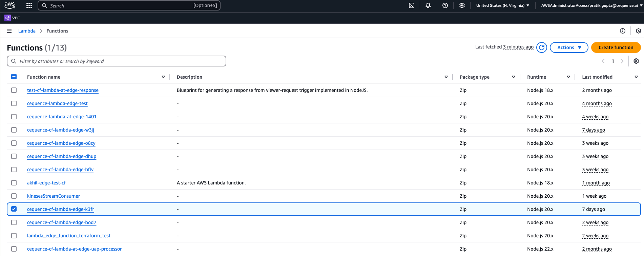
Task: Click 1 week ago timestamp
Action: (594, 196)
